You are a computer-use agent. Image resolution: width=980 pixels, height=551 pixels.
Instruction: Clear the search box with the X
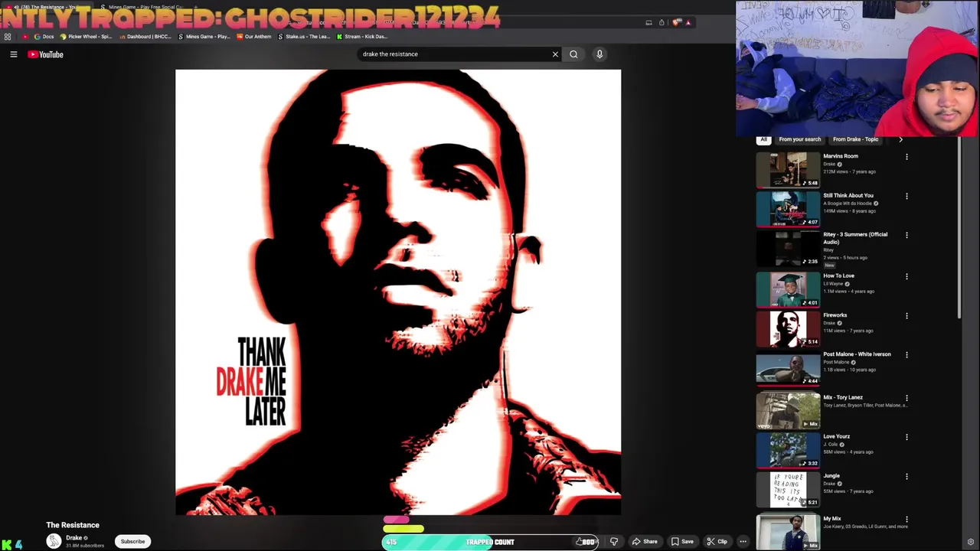click(x=555, y=54)
